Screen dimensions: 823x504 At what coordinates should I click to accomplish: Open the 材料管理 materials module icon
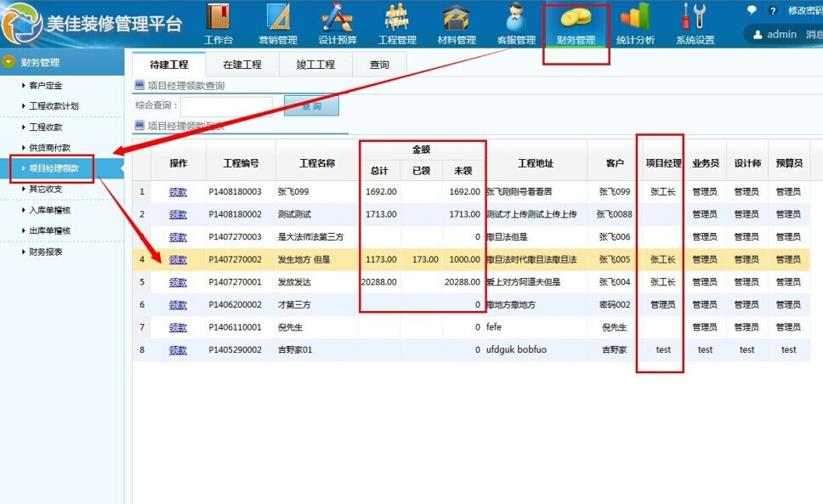click(457, 18)
